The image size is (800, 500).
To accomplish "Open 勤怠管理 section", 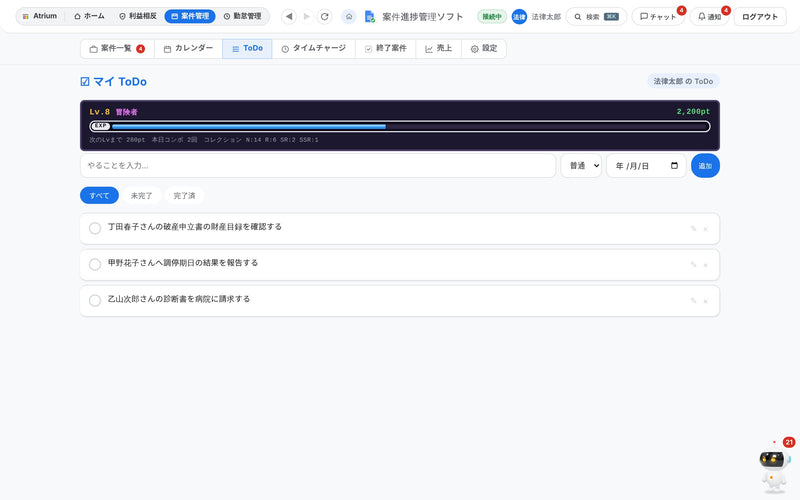I will 242,16.
